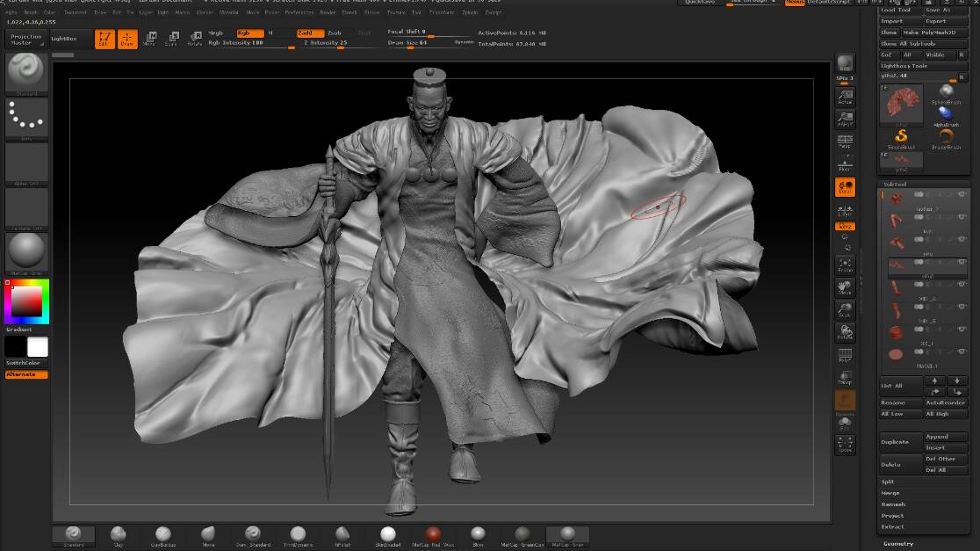Hide the top subtool via eye icon
This screenshot has height=551, width=980.
click(x=962, y=194)
